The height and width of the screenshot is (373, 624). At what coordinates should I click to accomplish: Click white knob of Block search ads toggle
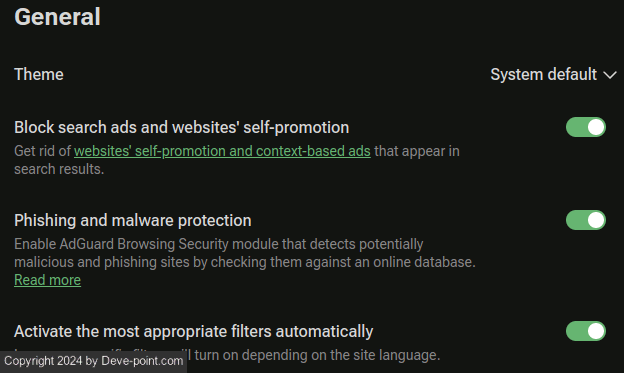click(596, 127)
